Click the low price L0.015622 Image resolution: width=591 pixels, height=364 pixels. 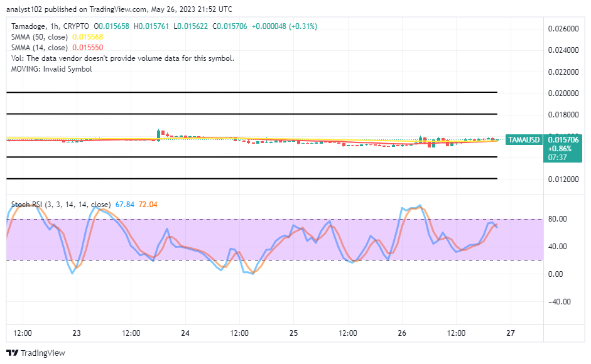191,26
